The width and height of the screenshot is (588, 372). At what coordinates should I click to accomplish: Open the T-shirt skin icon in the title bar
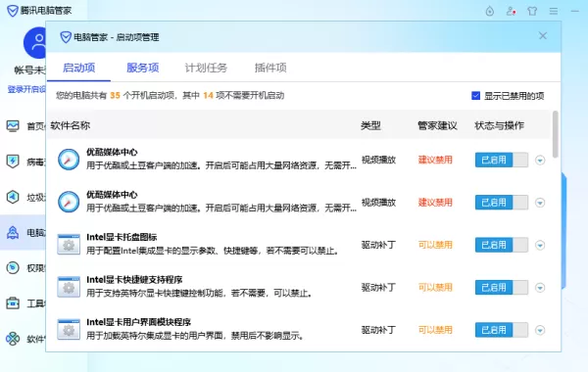click(532, 11)
